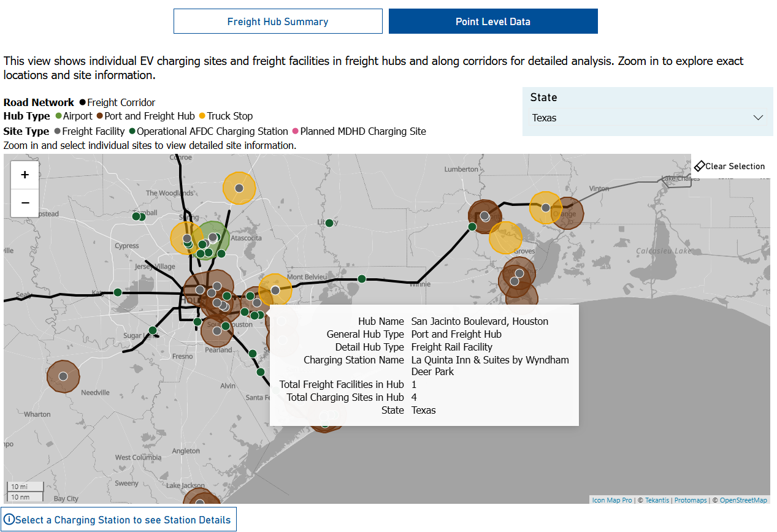Select the truck stop circle near Groves
Viewport: 777px width, 532px height.
click(506, 238)
